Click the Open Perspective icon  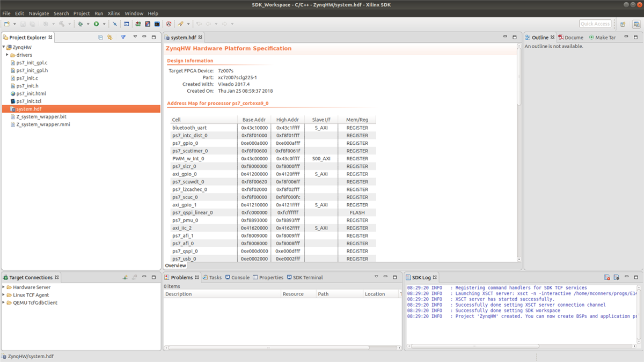pos(623,24)
